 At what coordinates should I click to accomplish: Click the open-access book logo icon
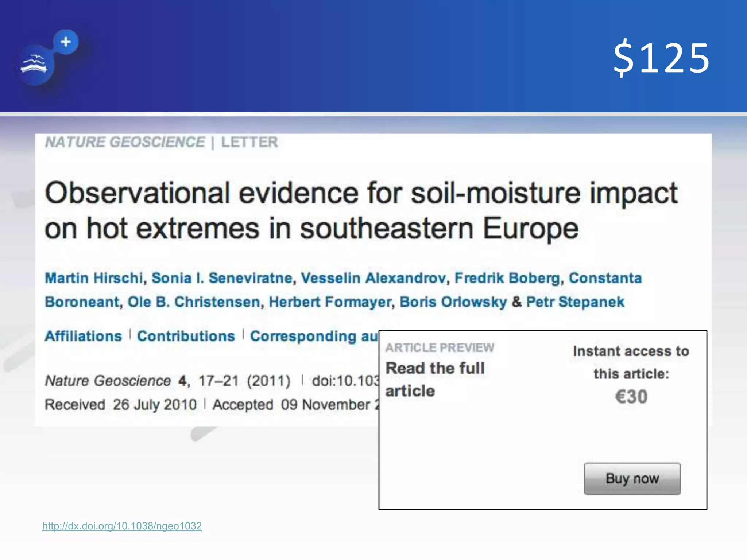[35, 65]
